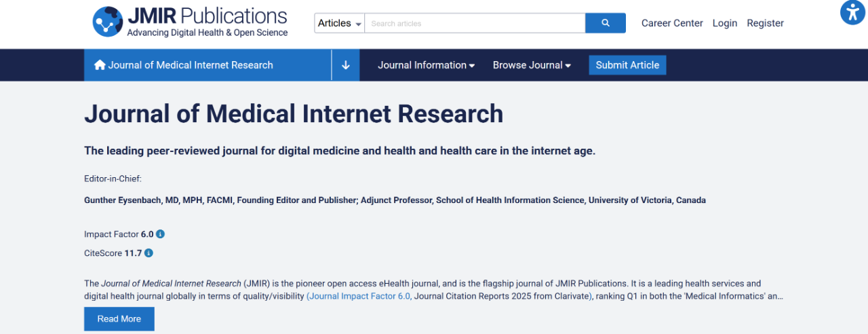This screenshot has height=334, width=868.
Task: Click the Journal of Medical Internet Research heading
Action: point(294,113)
